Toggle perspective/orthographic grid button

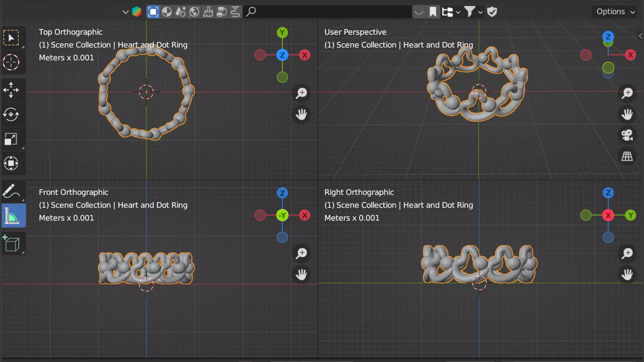pos(627,156)
